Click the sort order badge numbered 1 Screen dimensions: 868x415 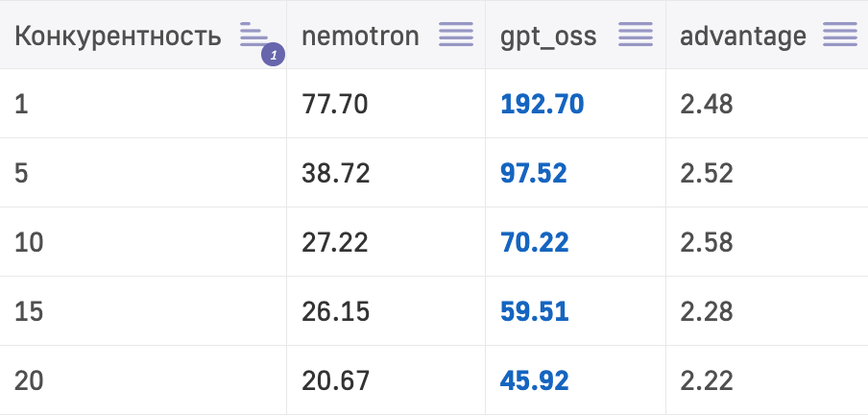[274, 57]
